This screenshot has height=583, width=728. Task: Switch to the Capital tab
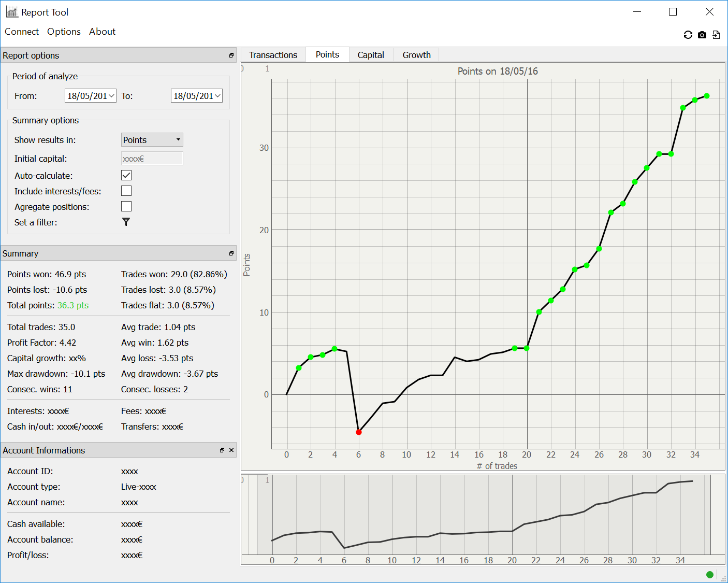[371, 55]
